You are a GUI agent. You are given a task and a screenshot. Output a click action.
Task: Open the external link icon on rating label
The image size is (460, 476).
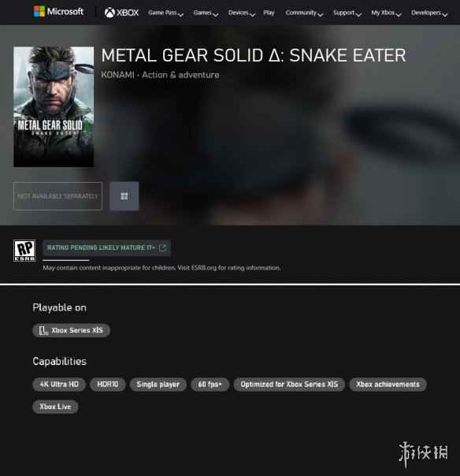coord(162,248)
